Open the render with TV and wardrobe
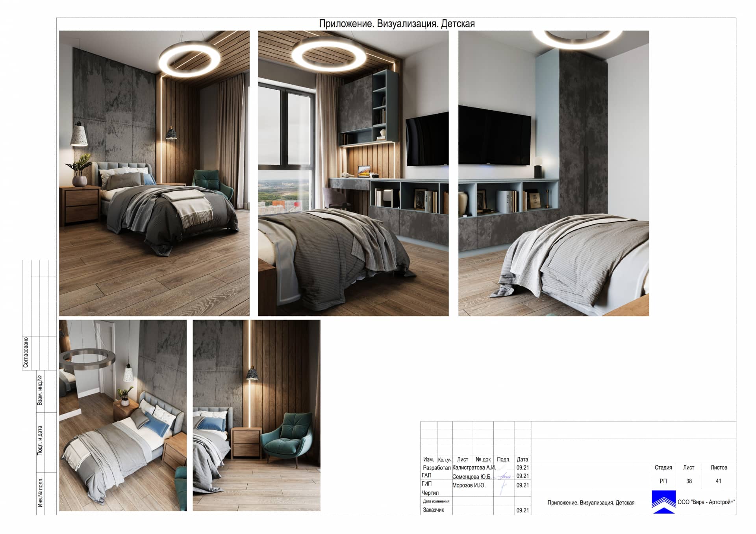The height and width of the screenshot is (534, 756). (553, 173)
